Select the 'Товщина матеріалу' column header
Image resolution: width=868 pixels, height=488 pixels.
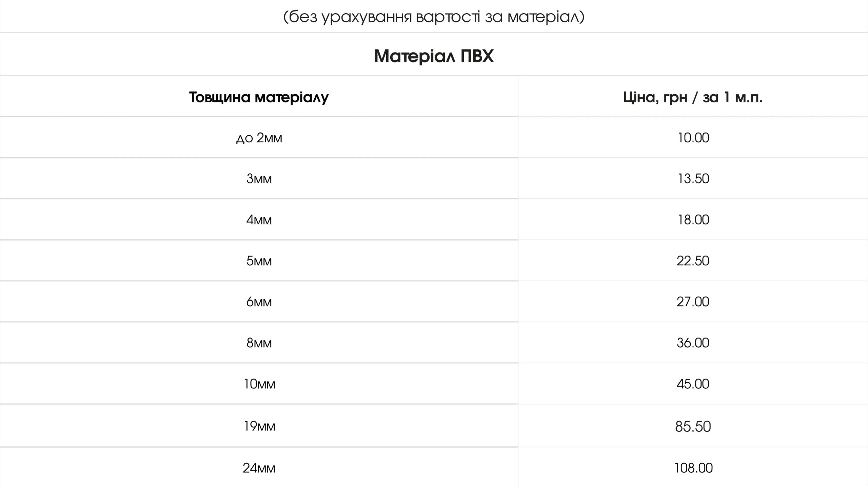pyautogui.click(x=259, y=97)
